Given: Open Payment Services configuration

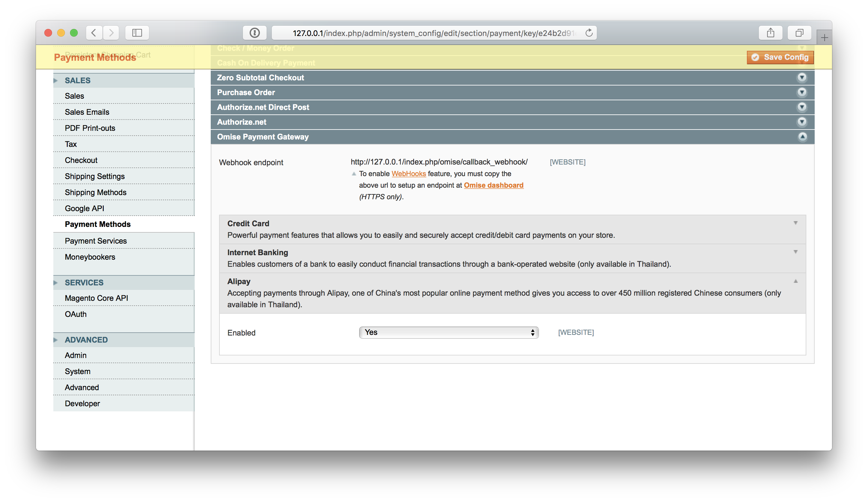Looking at the screenshot, I should tap(124, 241).
